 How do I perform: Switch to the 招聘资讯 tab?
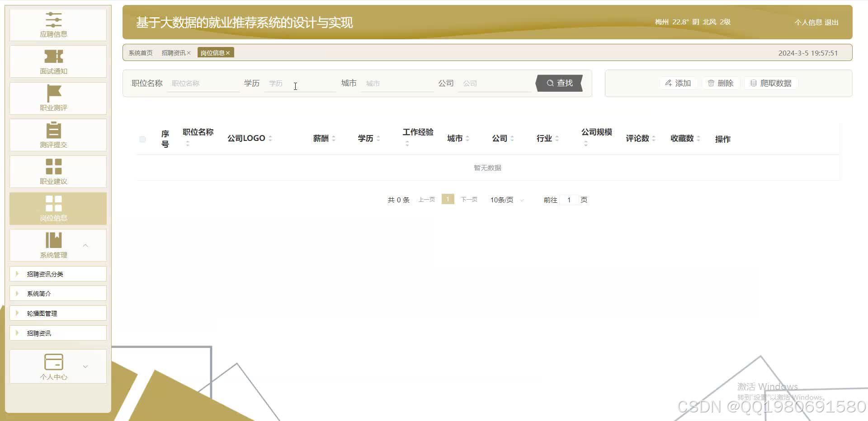174,52
